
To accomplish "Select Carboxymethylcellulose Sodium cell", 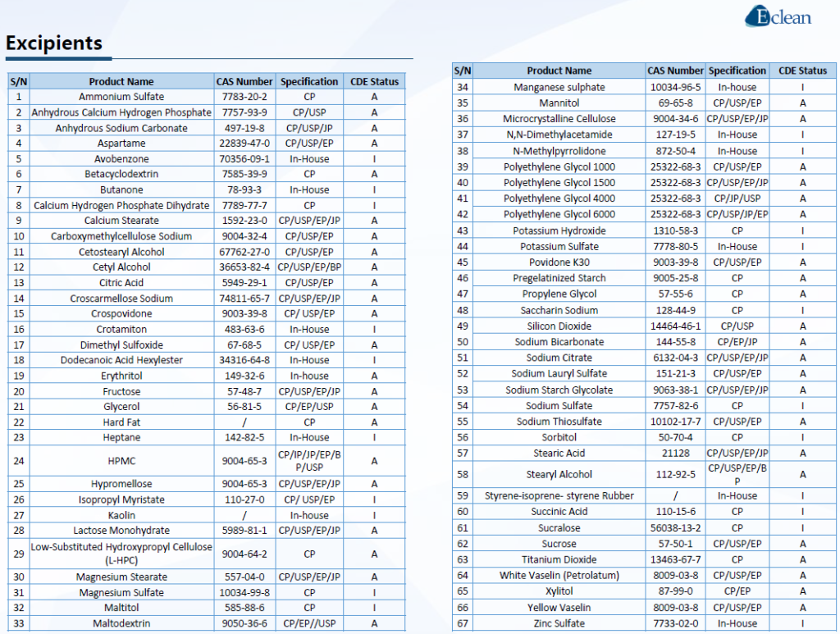I will click(121, 236).
